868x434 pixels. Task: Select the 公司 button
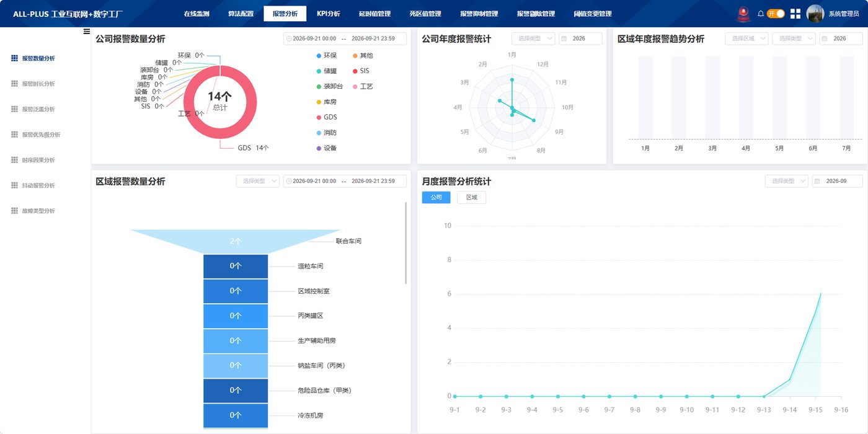coord(436,197)
